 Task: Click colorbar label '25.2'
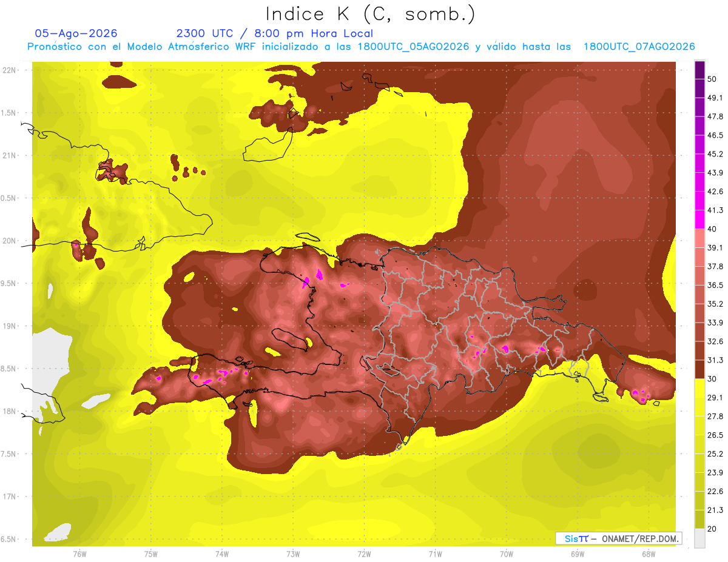pyautogui.click(x=715, y=454)
